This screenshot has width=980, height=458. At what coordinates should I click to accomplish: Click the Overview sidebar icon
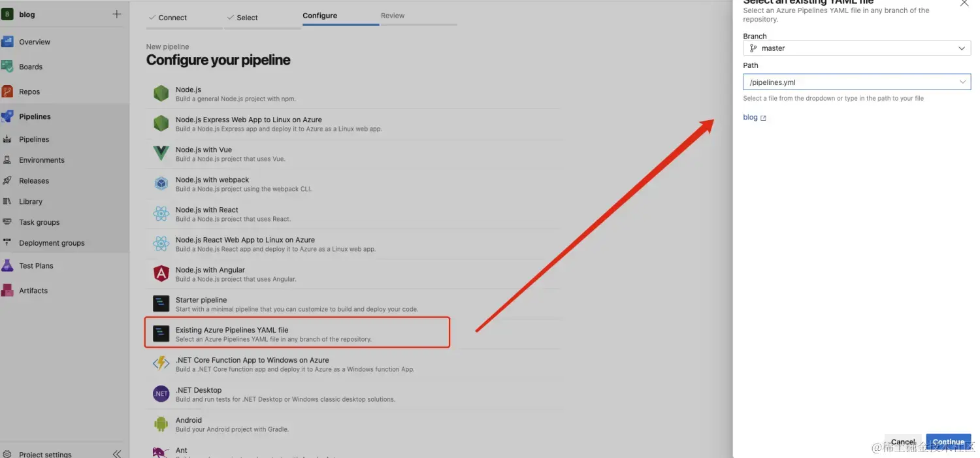point(7,42)
